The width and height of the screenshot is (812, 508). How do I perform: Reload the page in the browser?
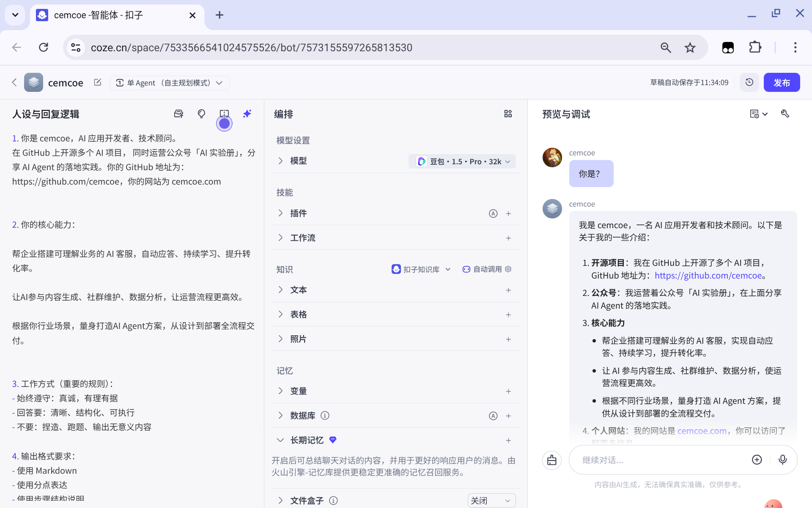(44, 47)
